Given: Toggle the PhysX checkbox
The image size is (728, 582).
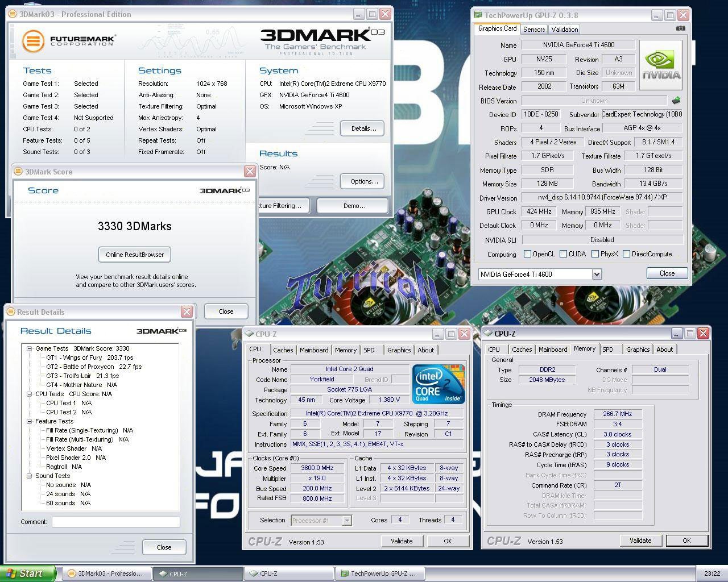Looking at the screenshot, I should point(595,254).
